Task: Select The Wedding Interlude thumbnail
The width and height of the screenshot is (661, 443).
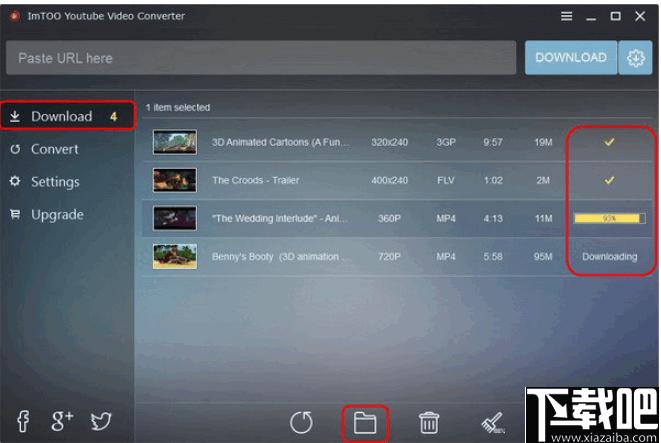Action: pyautogui.click(x=175, y=218)
